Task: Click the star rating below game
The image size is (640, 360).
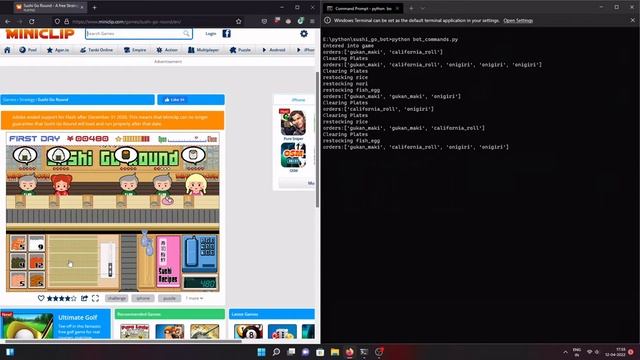Action: (x=62, y=298)
